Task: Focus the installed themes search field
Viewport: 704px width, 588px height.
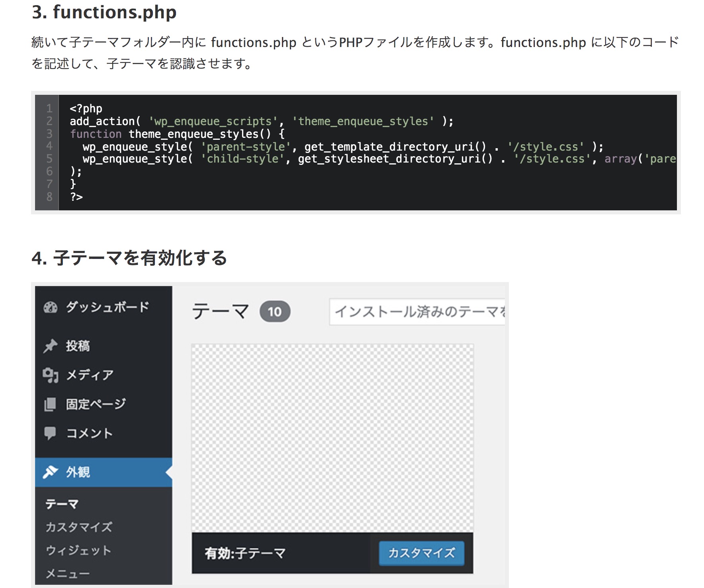Action: 417,312
